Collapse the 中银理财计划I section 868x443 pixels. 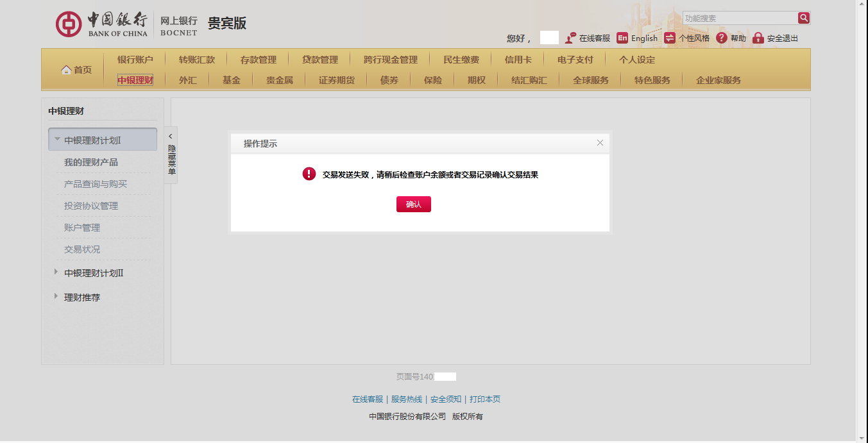coord(103,140)
